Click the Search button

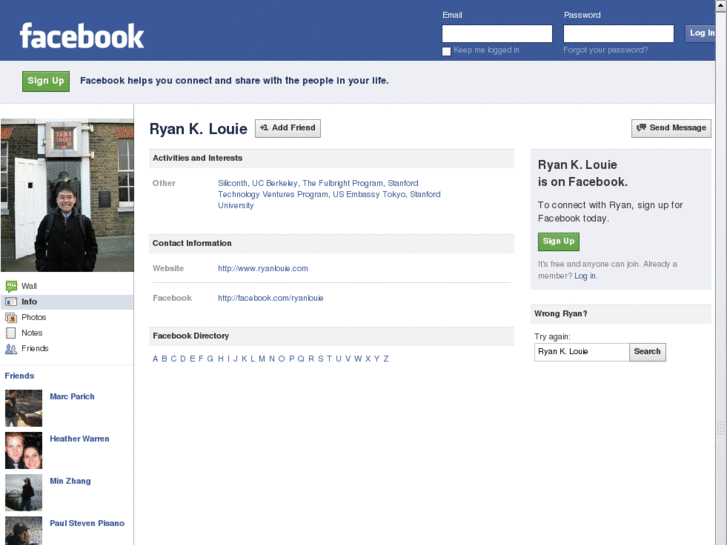(x=647, y=352)
